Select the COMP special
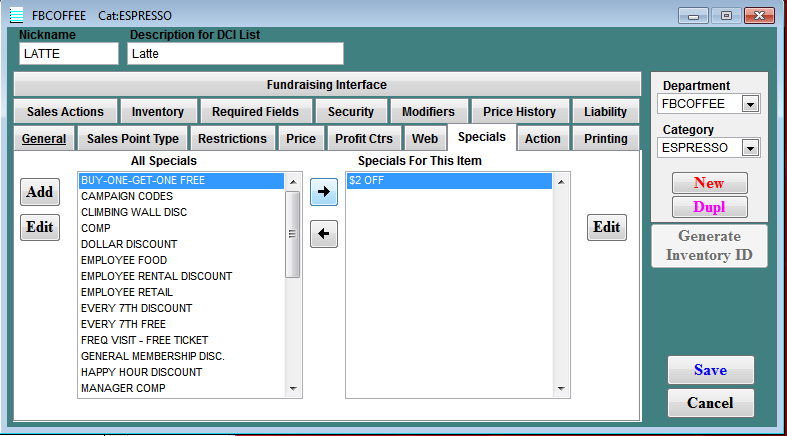The width and height of the screenshot is (787, 436). pyautogui.click(x=181, y=228)
